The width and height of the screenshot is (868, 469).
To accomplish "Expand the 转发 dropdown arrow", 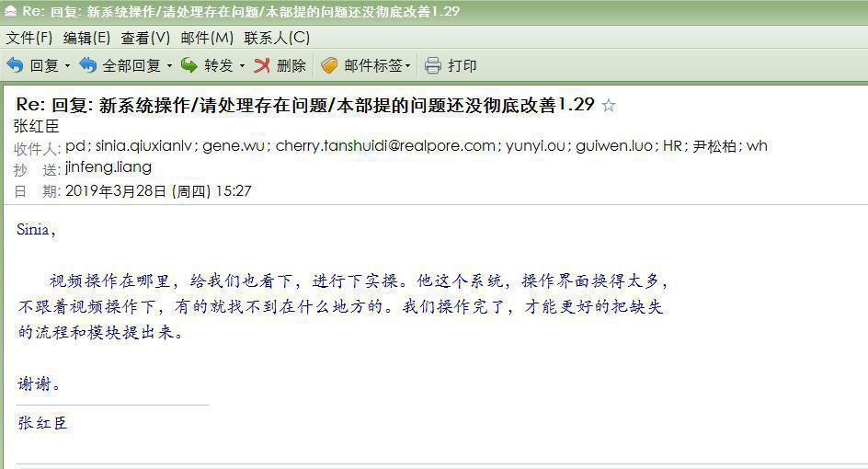I will (x=242, y=66).
